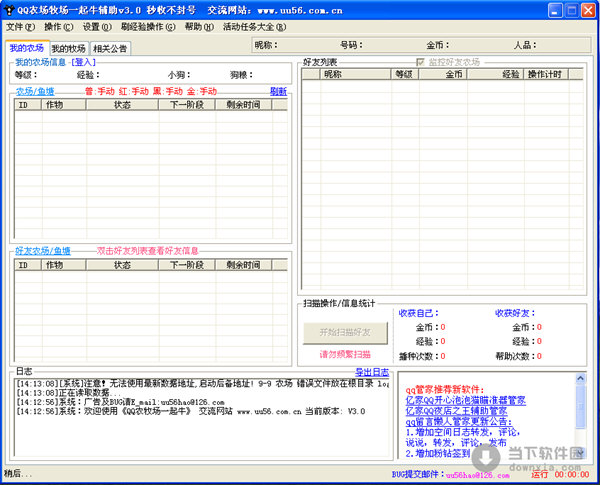Click the ID header in friend farm table
The width and height of the screenshot is (600, 485).
28,265
